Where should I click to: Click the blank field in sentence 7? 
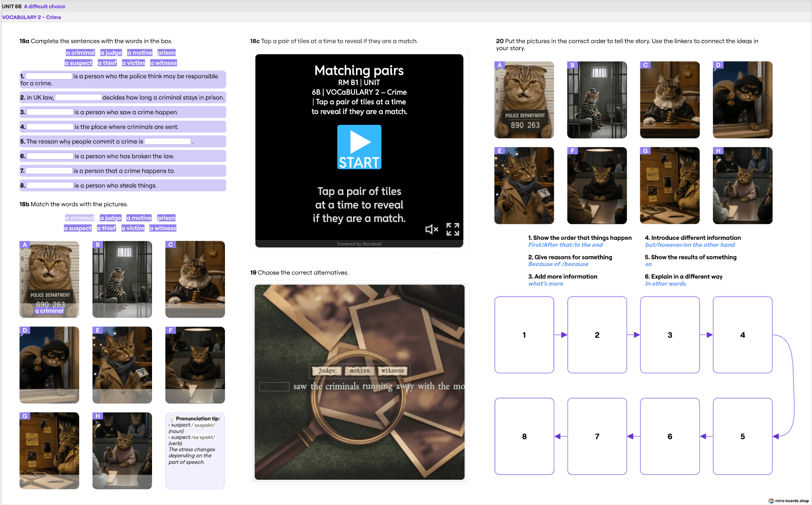pyautogui.click(x=49, y=171)
